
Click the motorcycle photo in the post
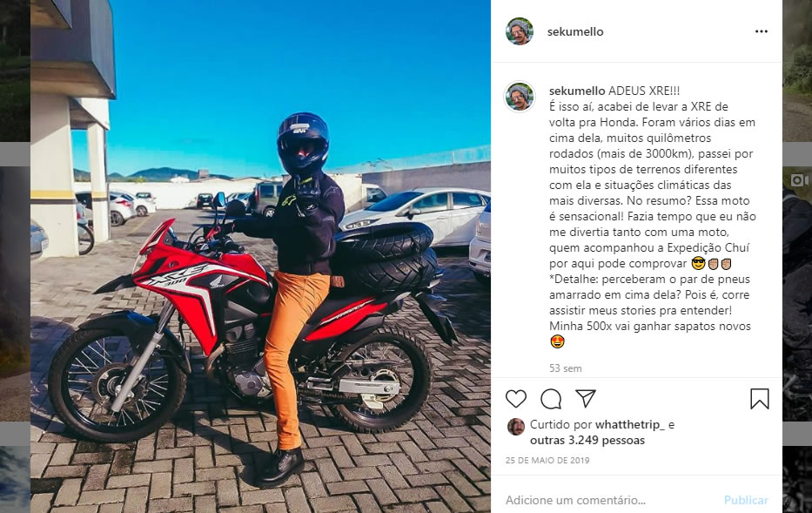pos(260,256)
